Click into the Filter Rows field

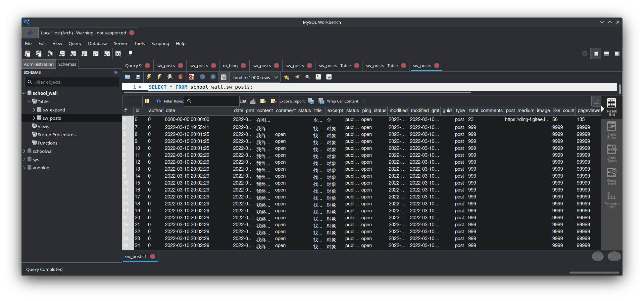[x=212, y=101]
